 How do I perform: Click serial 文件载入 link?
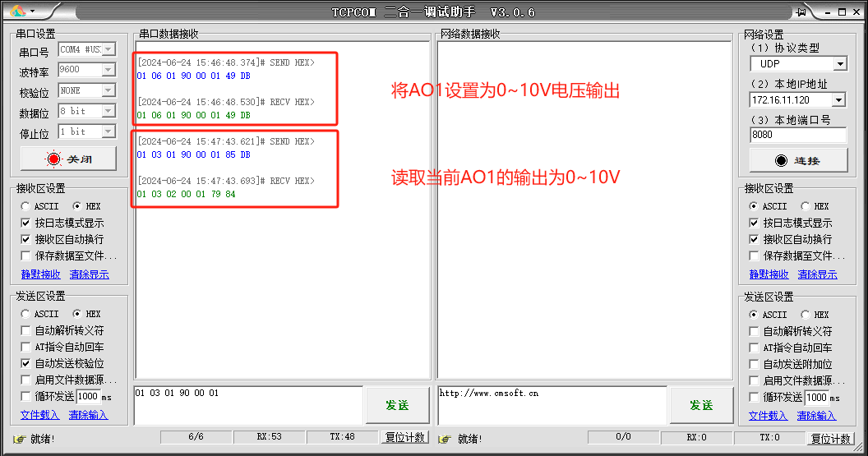tap(39, 414)
